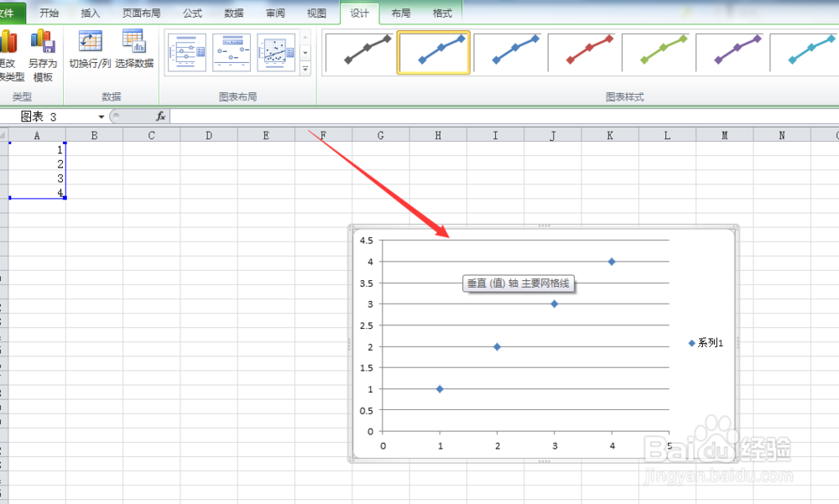
Task: Apply the first chart layout thumbnail
Action: click(187, 53)
